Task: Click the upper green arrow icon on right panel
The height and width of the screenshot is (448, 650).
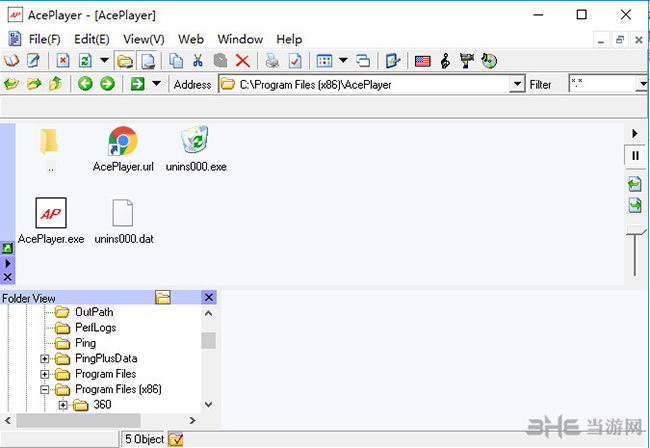Action: (635, 184)
